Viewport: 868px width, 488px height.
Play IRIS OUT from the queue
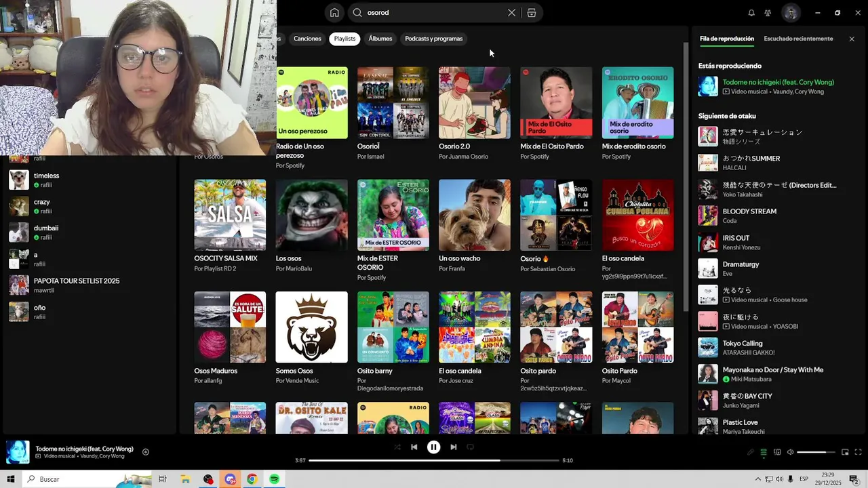[x=773, y=242]
